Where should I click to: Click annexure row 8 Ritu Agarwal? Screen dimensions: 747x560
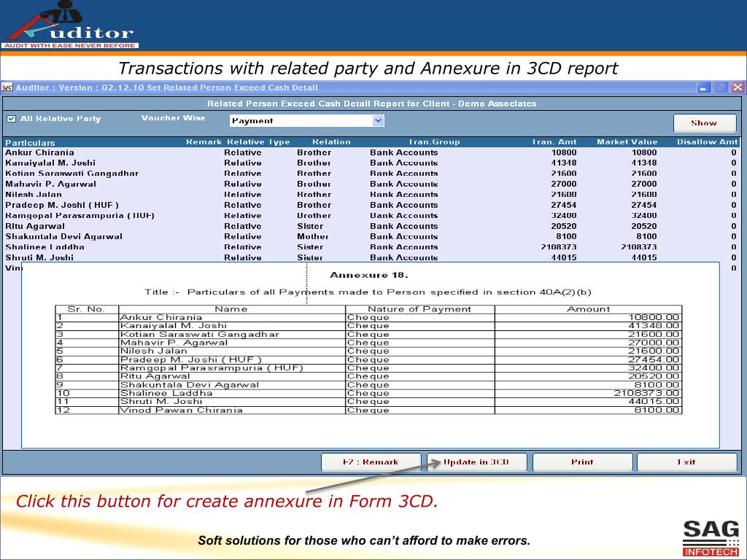click(x=368, y=376)
